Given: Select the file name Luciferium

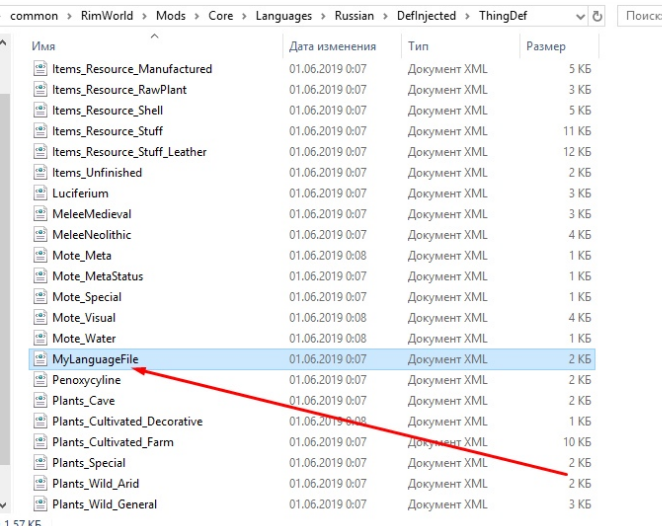Looking at the screenshot, I should 80,193.
